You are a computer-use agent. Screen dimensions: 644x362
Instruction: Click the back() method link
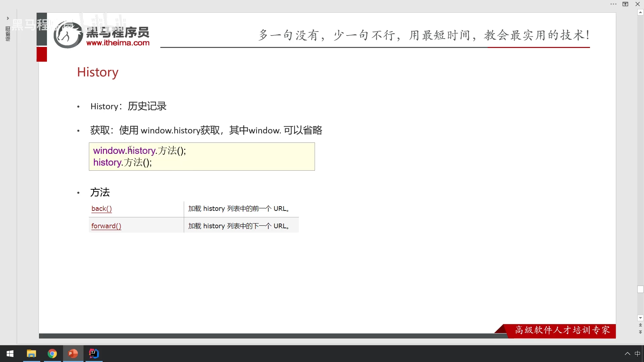coord(102,208)
